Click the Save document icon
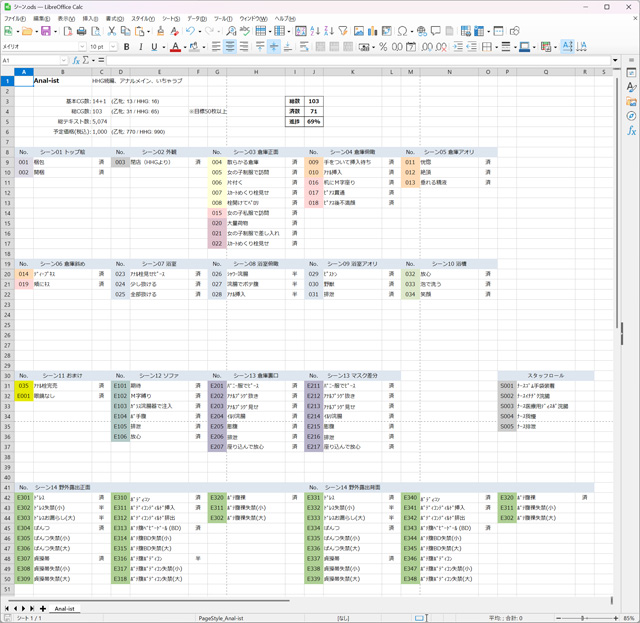The width and height of the screenshot is (640, 623). (45, 32)
